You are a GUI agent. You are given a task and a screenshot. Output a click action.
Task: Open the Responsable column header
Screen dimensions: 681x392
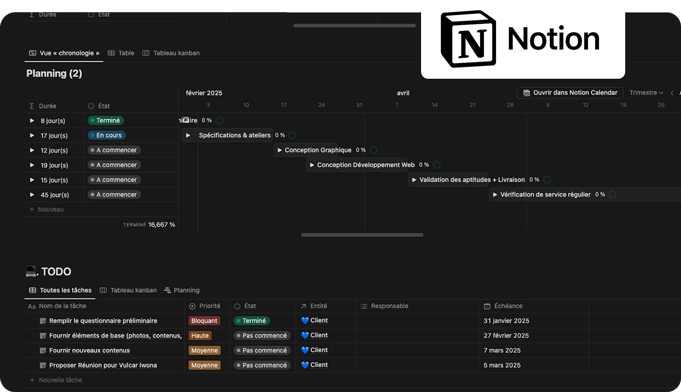click(x=384, y=306)
